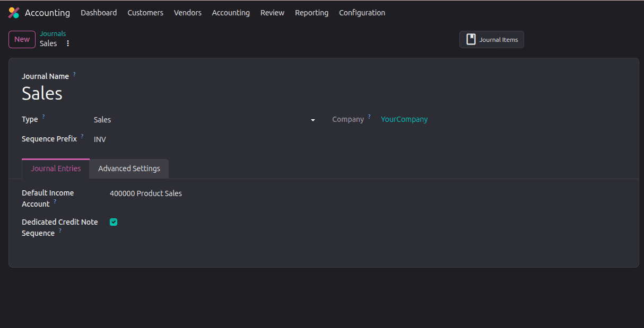The height and width of the screenshot is (328, 644).
Task: Show the Sequence Prefix help question mark
Action: point(82,136)
